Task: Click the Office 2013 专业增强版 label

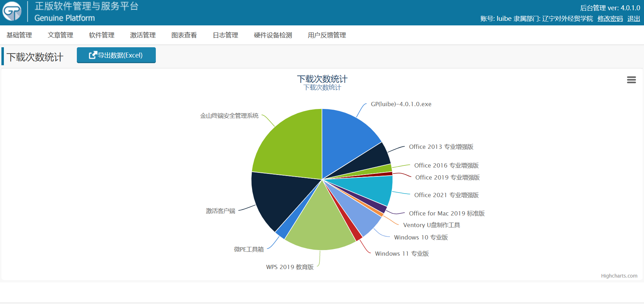Action: [441, 147]
